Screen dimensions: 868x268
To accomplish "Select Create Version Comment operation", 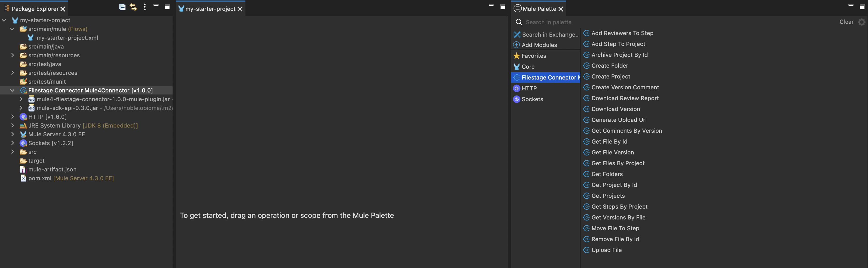I will (x=625, y=87).
